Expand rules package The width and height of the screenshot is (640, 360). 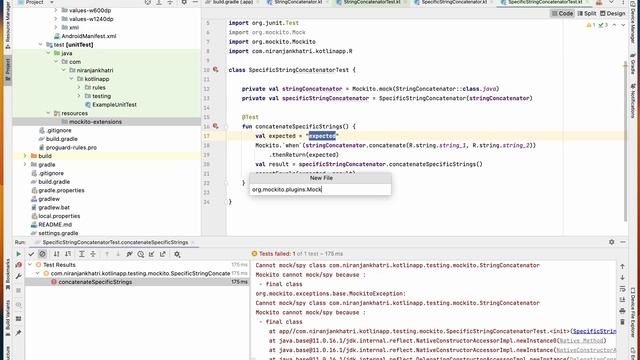click(79, 87)
